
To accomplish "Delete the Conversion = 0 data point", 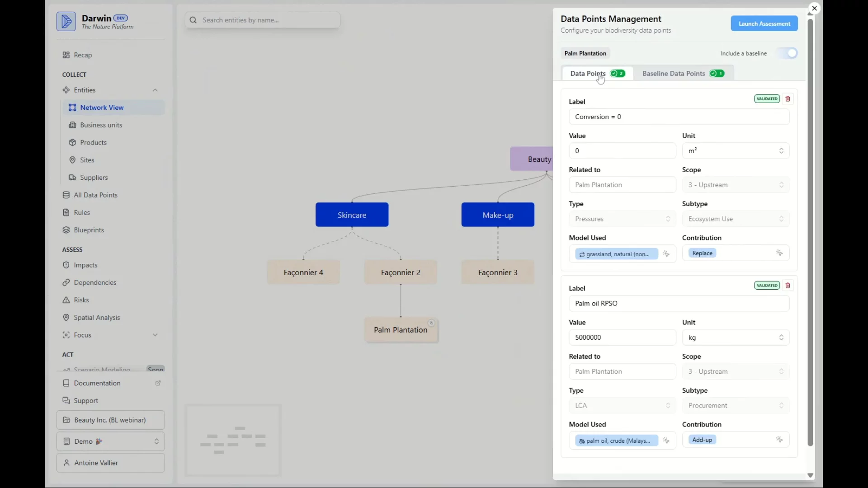I will click(x=788, y=99).
